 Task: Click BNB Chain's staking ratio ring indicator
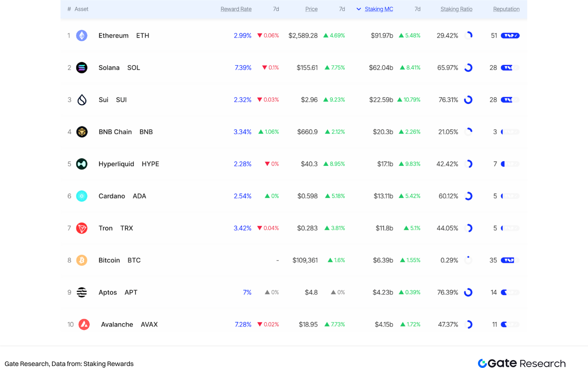point(468,132)
